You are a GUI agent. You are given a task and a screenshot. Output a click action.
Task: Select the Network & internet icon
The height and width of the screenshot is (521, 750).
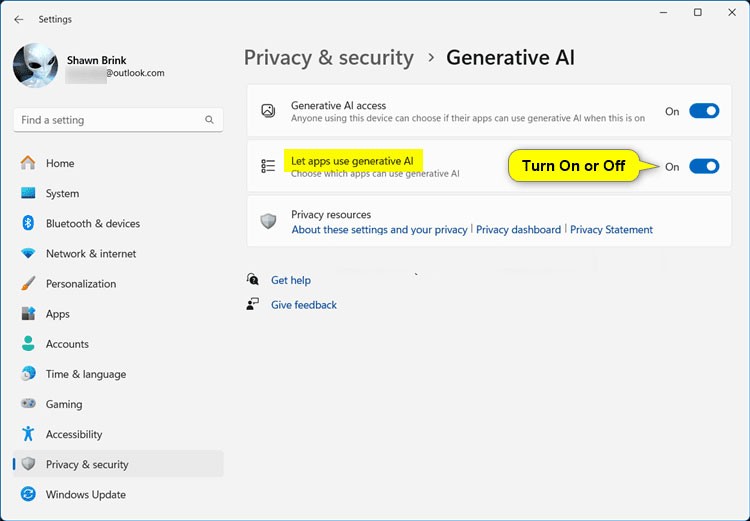pyautogui.click(x=28, y=254)
